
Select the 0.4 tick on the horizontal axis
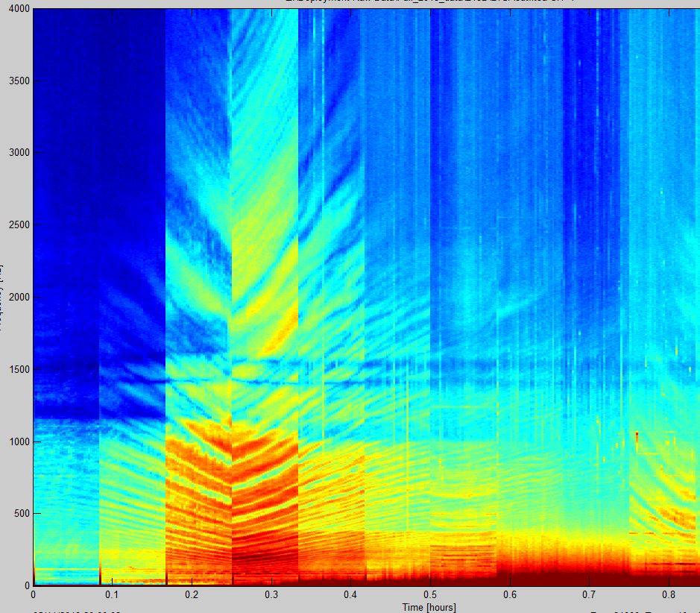click(350, 595)
